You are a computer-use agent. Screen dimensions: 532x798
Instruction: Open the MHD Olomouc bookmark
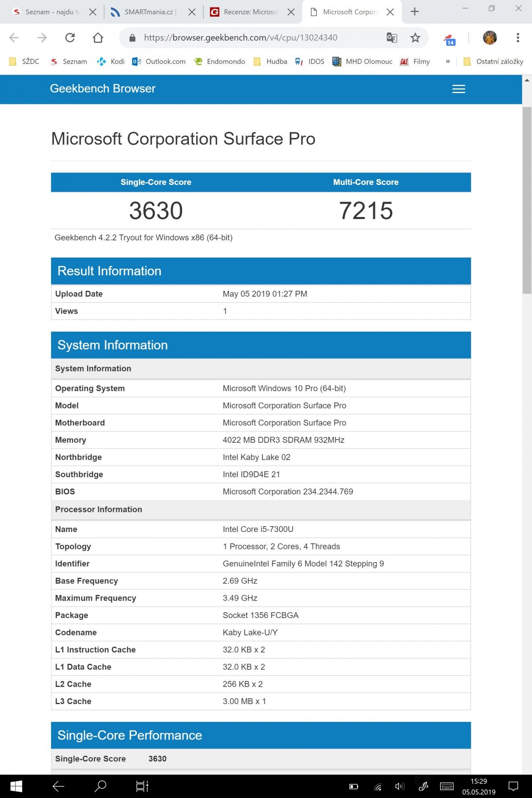pos(362,62)
